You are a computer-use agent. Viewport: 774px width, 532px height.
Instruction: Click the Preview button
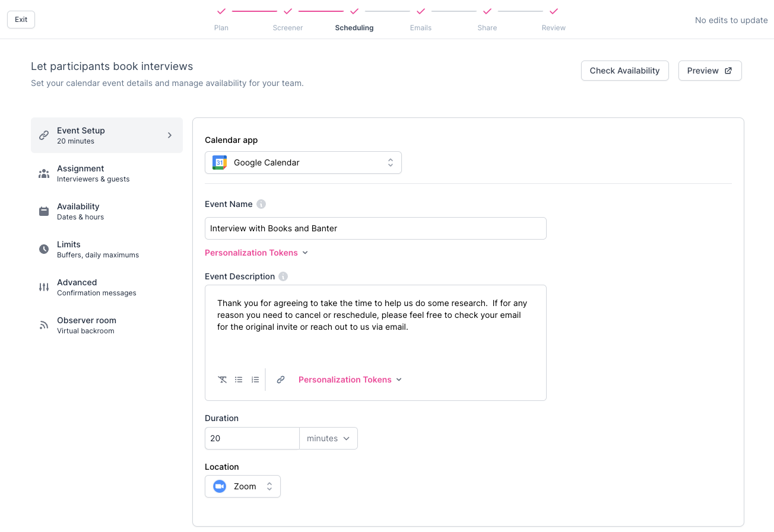click(709, 71)
